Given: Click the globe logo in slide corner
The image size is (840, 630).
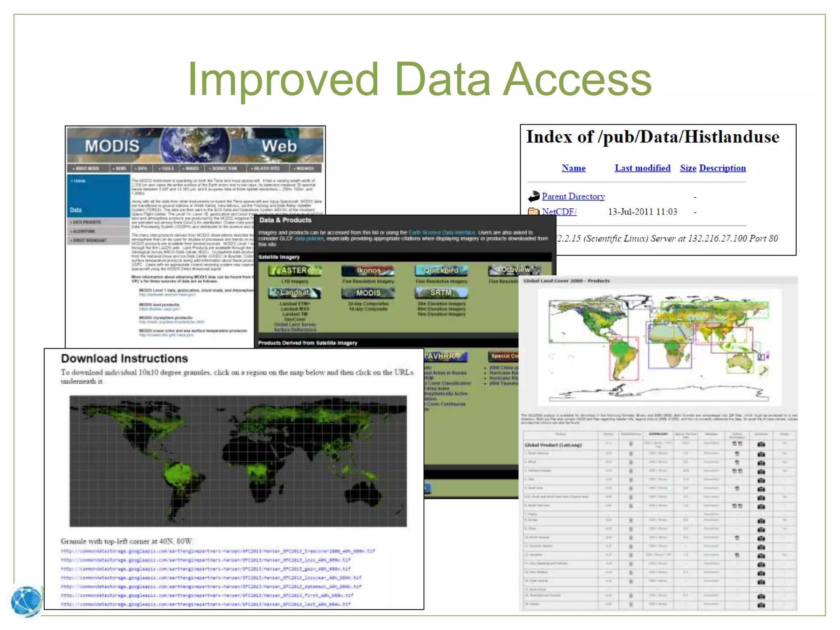Looking at the screenshot, I should tap(26, 602).
